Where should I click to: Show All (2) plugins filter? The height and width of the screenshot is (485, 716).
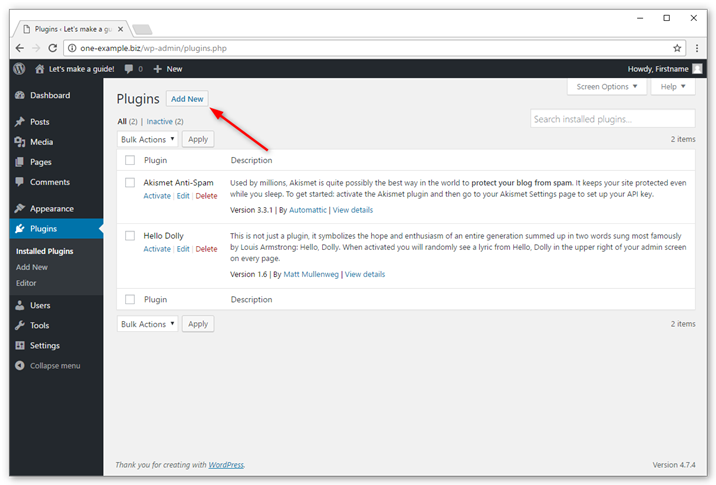point(127,121)
